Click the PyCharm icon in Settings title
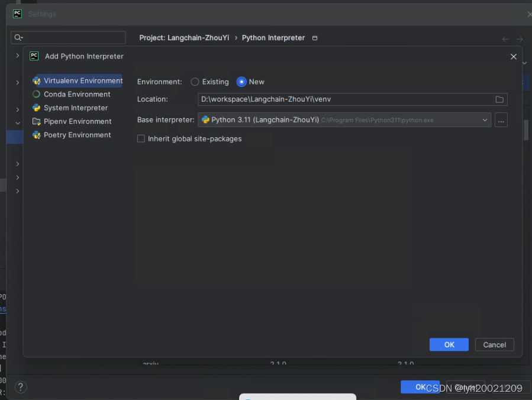The height and width of the screenshot is (400, 532). (17, 14)
